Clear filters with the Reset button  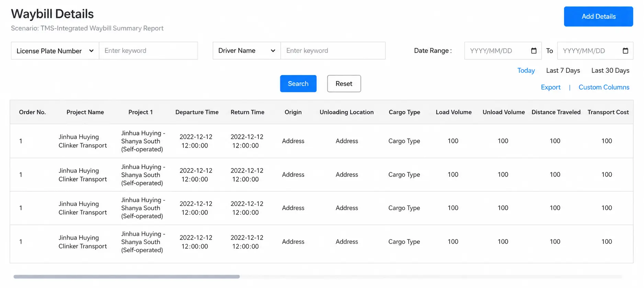344,84
